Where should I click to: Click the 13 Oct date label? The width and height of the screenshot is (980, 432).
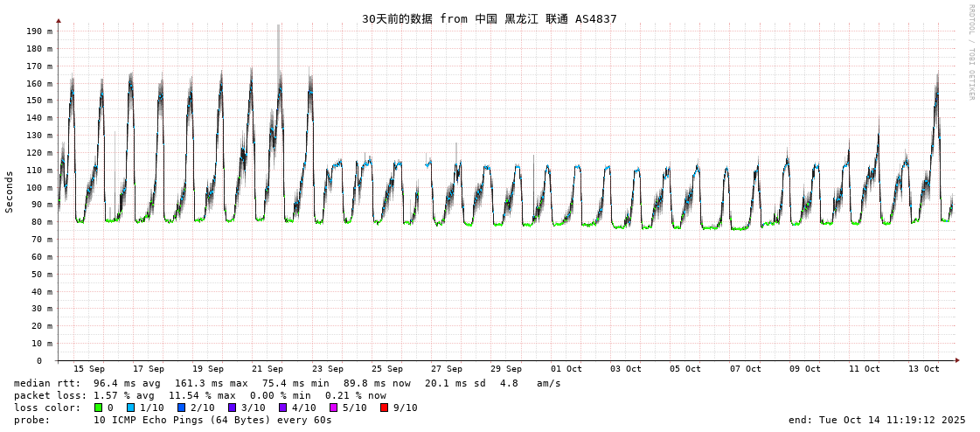pos(924,369)
